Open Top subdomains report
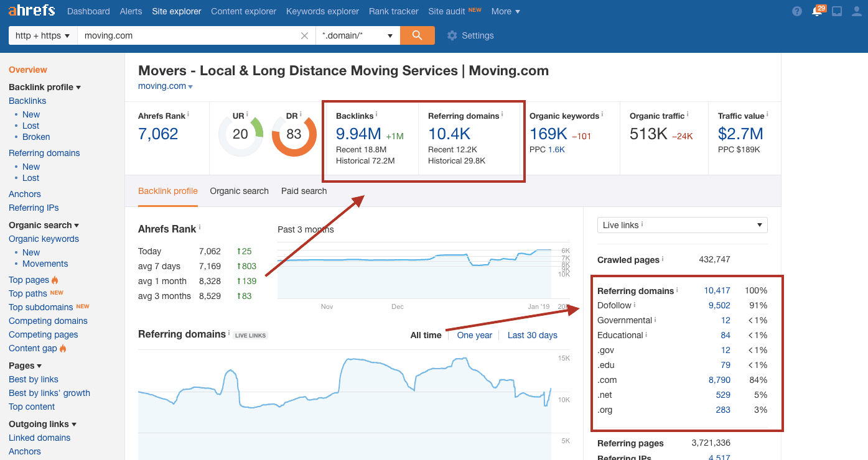 pyautogui.click(x=41, y=307)
